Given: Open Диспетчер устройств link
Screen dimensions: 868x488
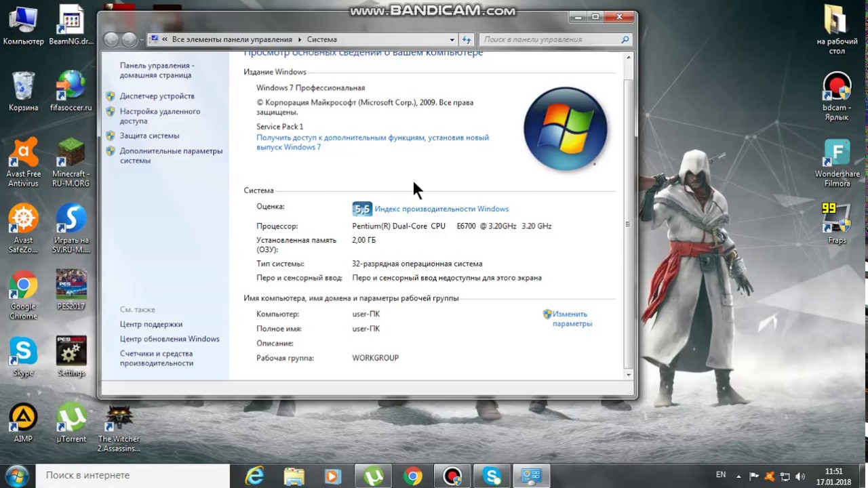Looking at the screenshot, I should [x=157, y=96].
